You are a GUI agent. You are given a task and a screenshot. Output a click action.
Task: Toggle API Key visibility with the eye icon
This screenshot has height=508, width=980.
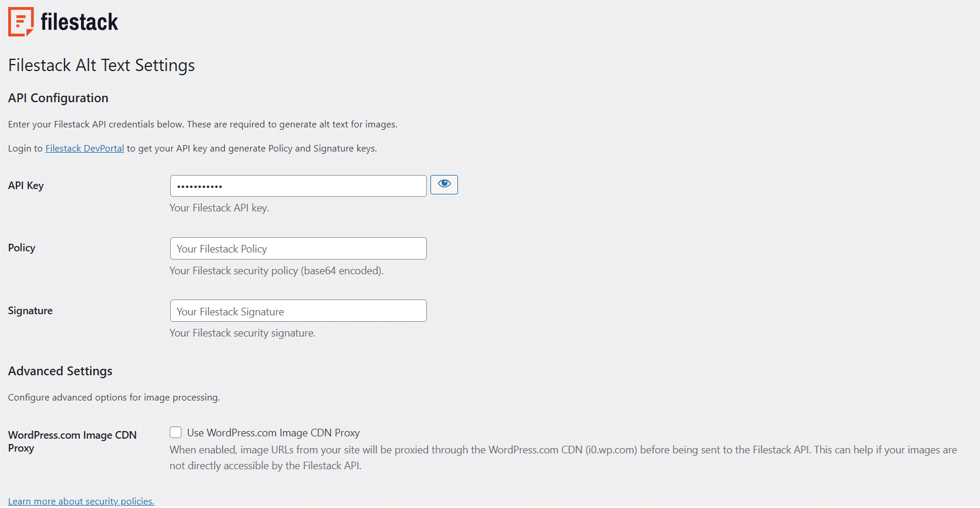pos(444,184)
